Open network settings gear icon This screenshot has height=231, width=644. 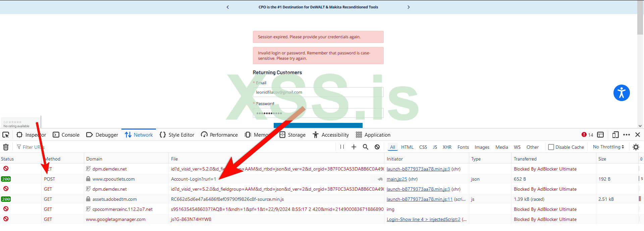pyautogui.click(x=636, y=147)
